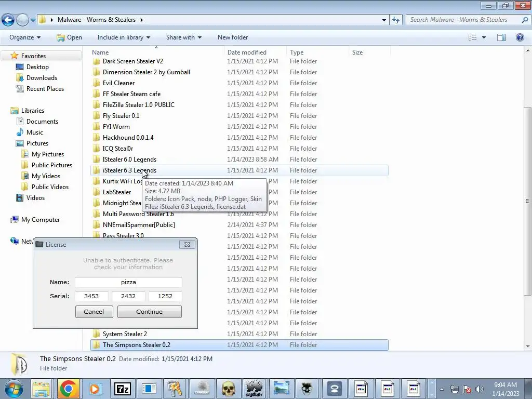The height and width of the screenshot is (399, 532).
Task: Select Favorites in the navigation pane
Action: click(33, 56)
